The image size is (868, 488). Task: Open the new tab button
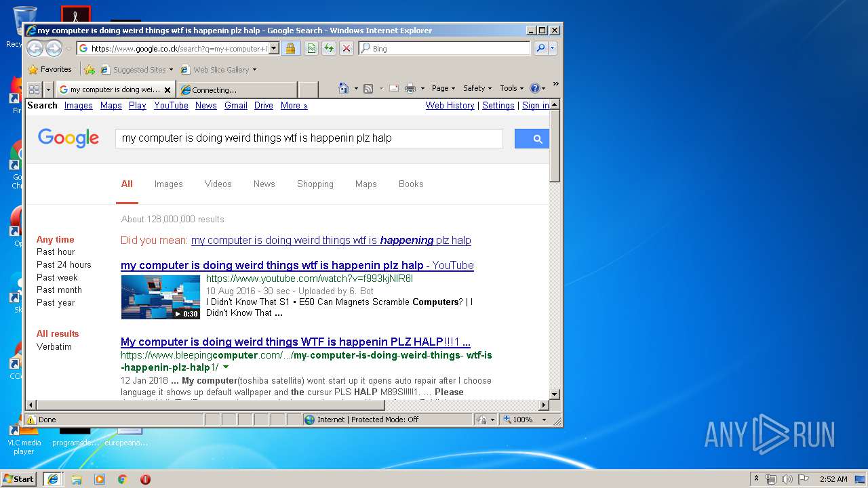309,89
